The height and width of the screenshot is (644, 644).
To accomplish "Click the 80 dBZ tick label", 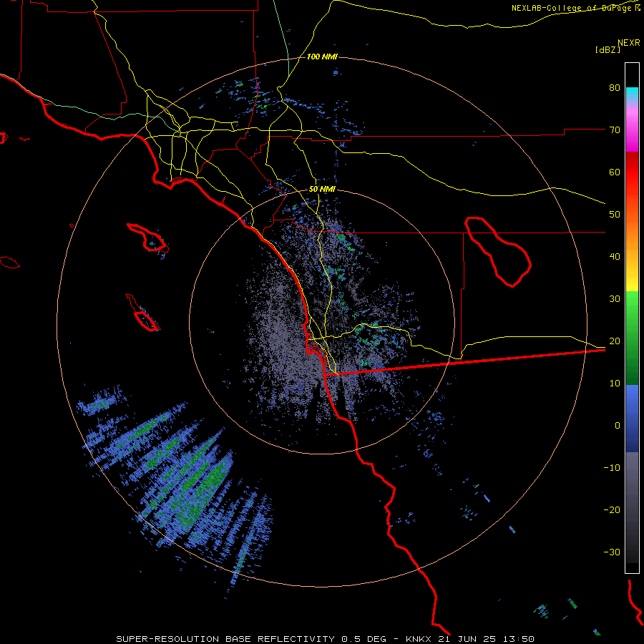I will click(x=615, y=88).
